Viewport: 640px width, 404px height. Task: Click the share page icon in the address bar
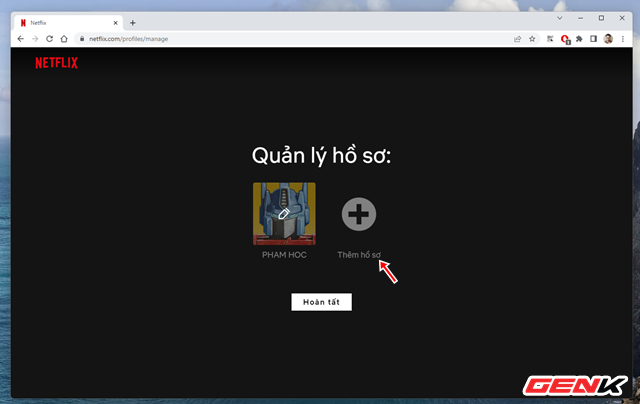[x=518, y=39]
